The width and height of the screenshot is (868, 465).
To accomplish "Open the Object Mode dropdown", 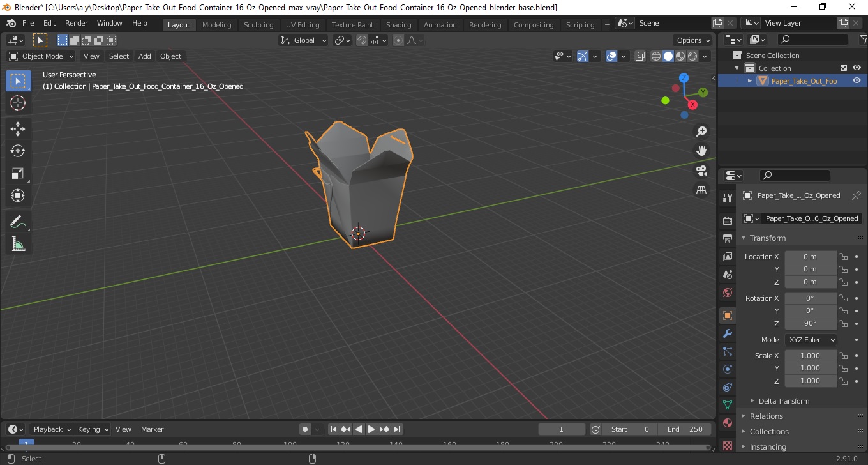I will coord(41,56).
